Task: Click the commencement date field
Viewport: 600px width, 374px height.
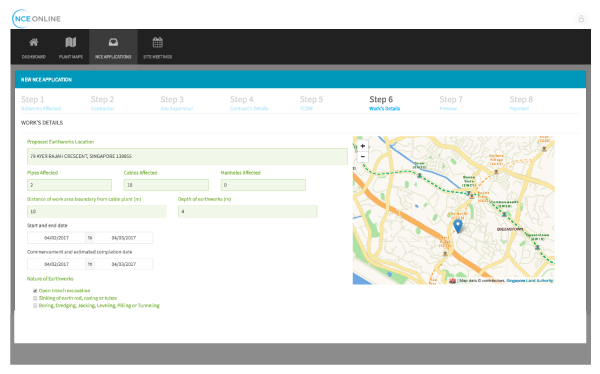Action: point(56,264)
